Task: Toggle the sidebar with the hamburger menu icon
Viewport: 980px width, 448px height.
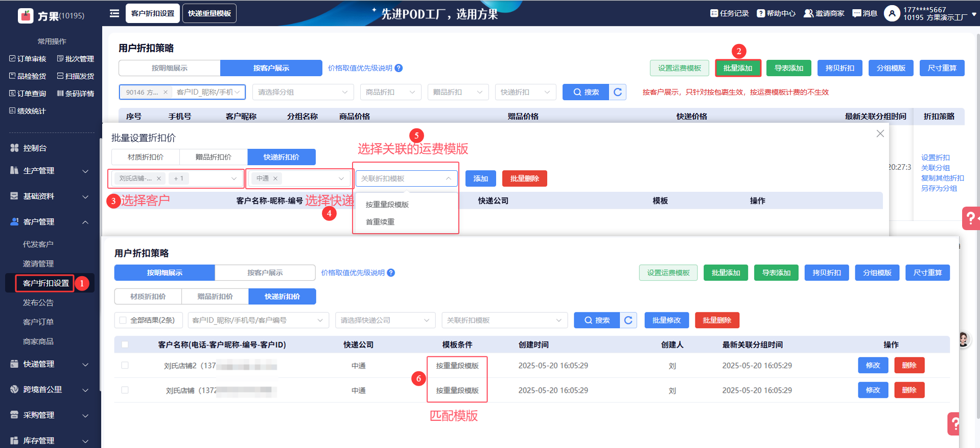Action: coord(114,13)
